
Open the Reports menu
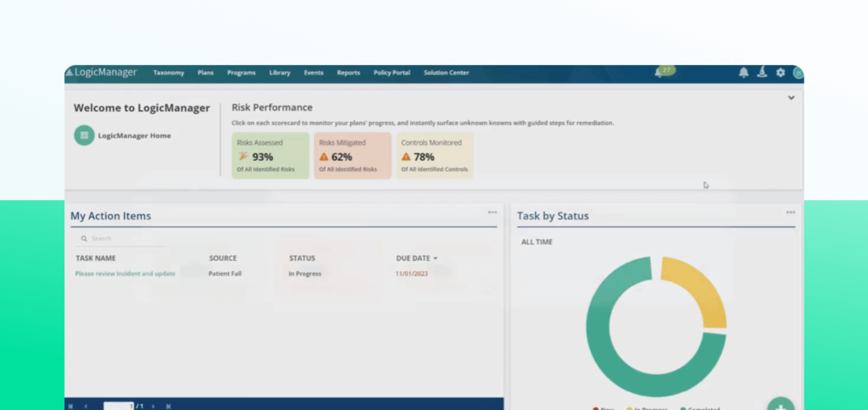pos(348,73)
